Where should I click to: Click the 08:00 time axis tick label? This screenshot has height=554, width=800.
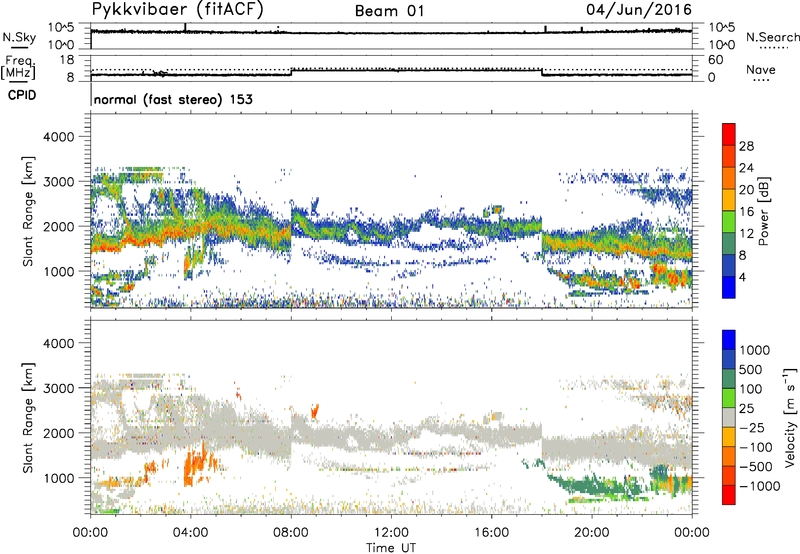tap(291, 533)
